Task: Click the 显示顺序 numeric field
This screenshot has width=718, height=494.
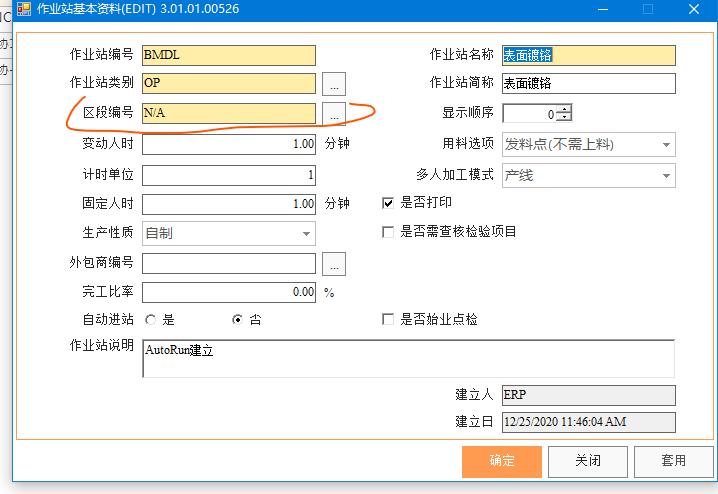Action: (x=530, y=114)
